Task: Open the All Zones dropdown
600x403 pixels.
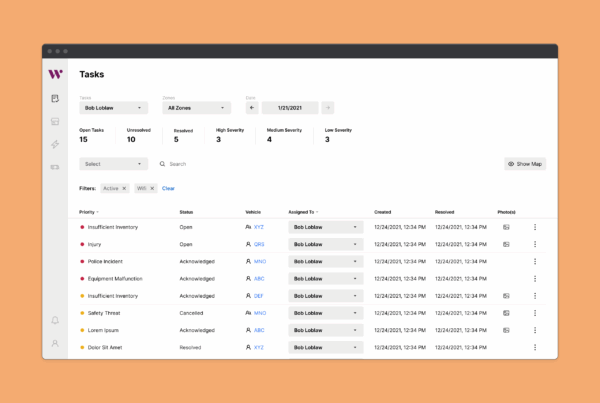Action: tap(197, 108)
